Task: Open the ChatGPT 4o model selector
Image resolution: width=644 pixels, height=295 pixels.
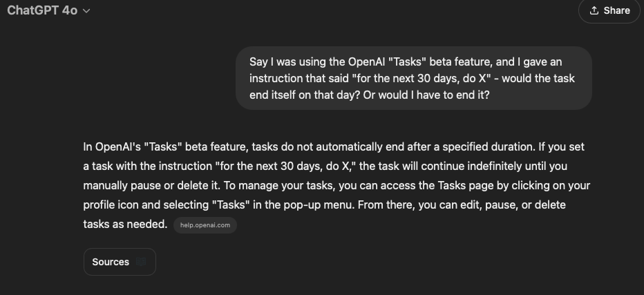Action: click(48, 11)
